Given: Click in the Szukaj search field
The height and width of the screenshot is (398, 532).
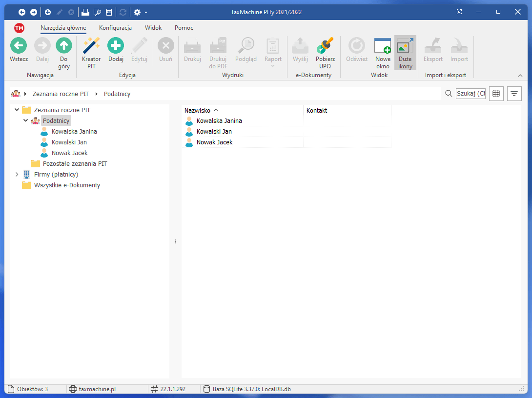Looking at the screenshot, I should (x=471, y=94).
